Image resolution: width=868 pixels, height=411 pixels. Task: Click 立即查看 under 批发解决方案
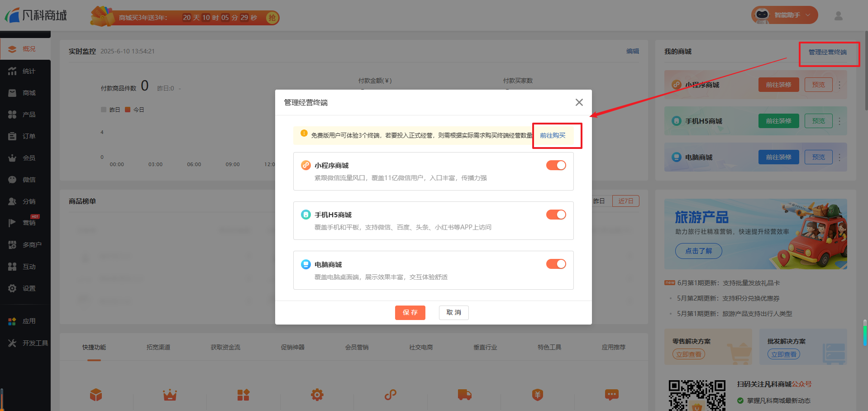point(784,354)
